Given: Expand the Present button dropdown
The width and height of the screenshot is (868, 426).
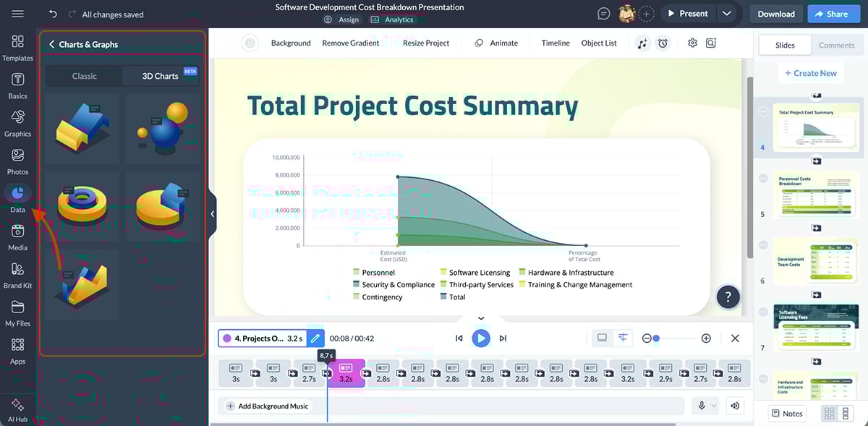Looking at the screenshot, I should [728, 12].
